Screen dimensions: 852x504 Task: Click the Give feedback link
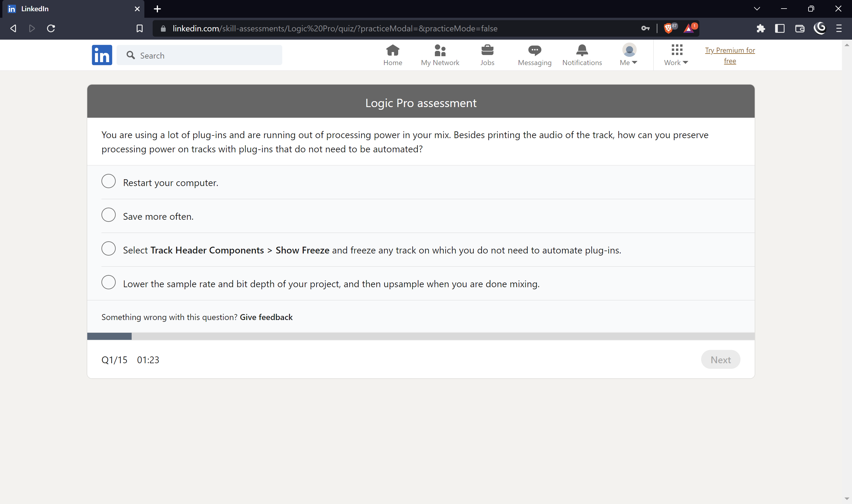coord(266,317)
